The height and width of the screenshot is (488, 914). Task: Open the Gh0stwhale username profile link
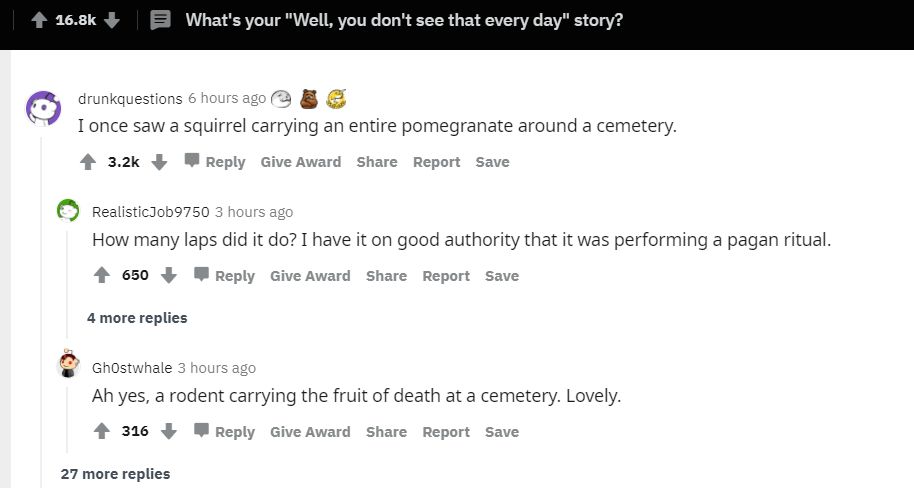tap(131, 368)
